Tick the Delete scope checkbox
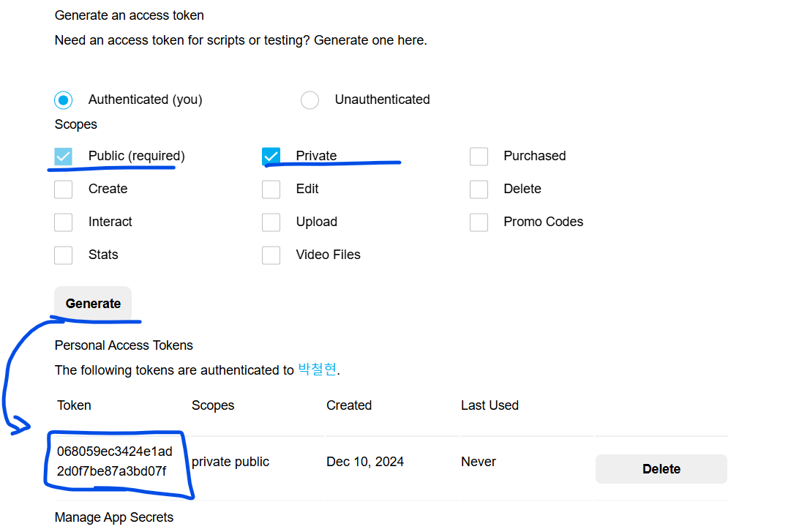791x532 pixels. pos(479,189)
